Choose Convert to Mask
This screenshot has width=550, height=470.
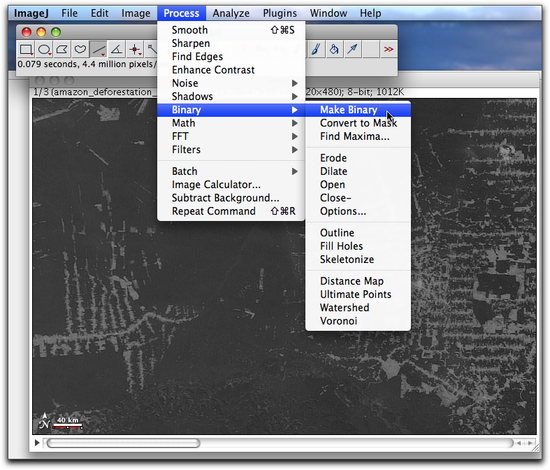358,123
